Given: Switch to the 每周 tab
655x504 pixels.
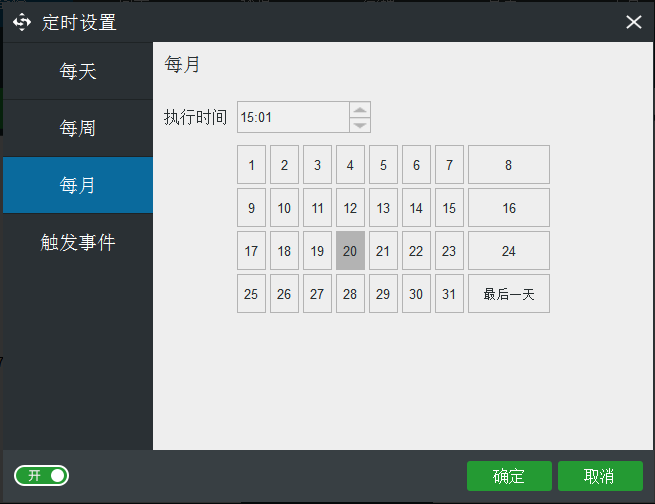Looking at the screenshot, I should pos(78,128).
